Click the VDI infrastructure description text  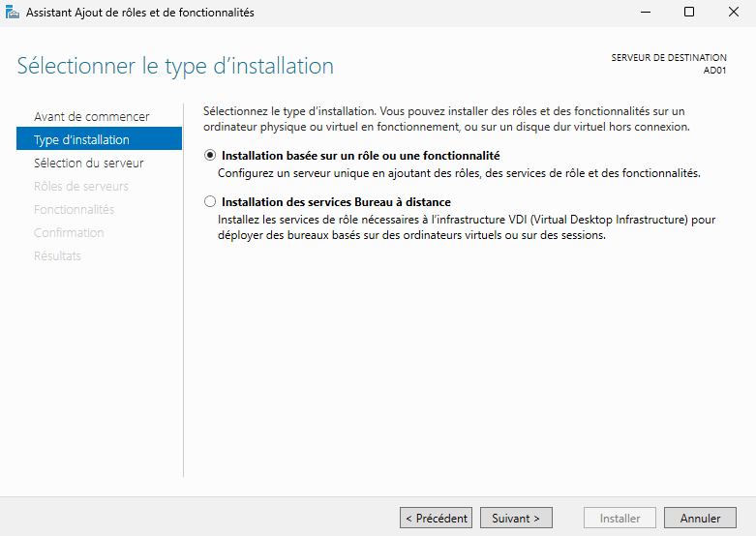tap(466, 227)
